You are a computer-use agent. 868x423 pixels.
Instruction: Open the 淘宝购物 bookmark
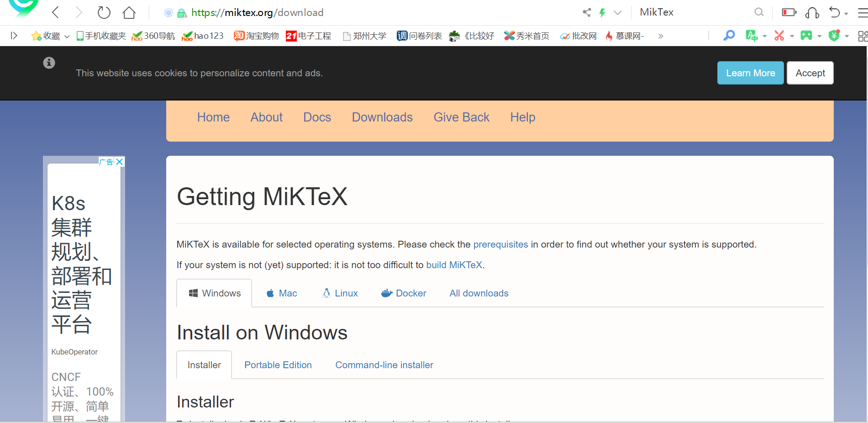click(x=256, y=36)
